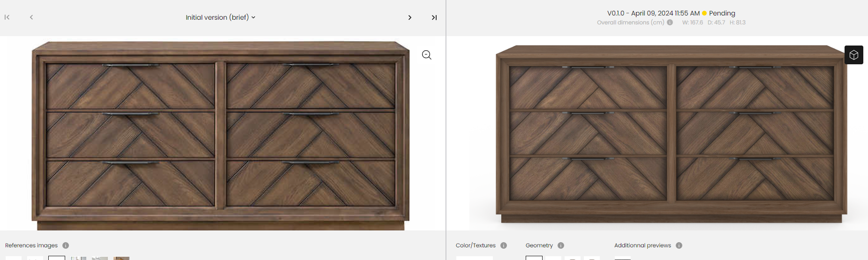This screenshot has height=260, width=868.
Task: Jump to the last version arrow
Action: pos(434,17)
